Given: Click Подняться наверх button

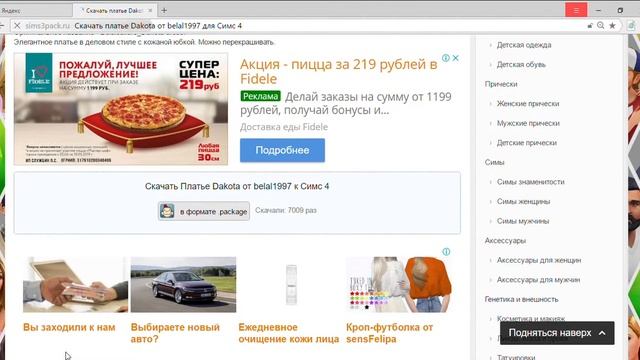Looking at the screenshot, I should pos(557,333).
